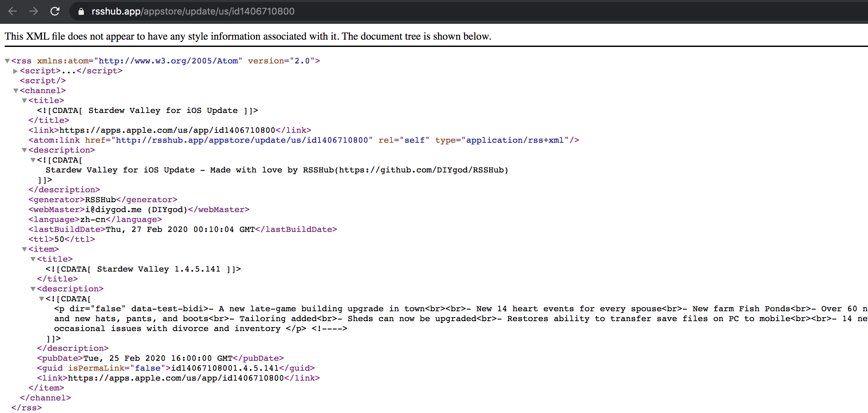Click the 'and new hats, pants' description line
868x413 pixels.
(461, 319)
